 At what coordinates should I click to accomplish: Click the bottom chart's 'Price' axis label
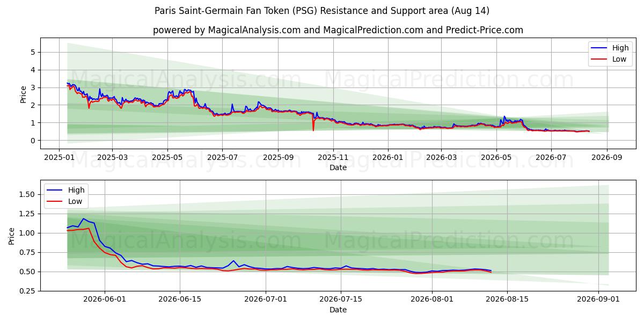tap(12, 236)
